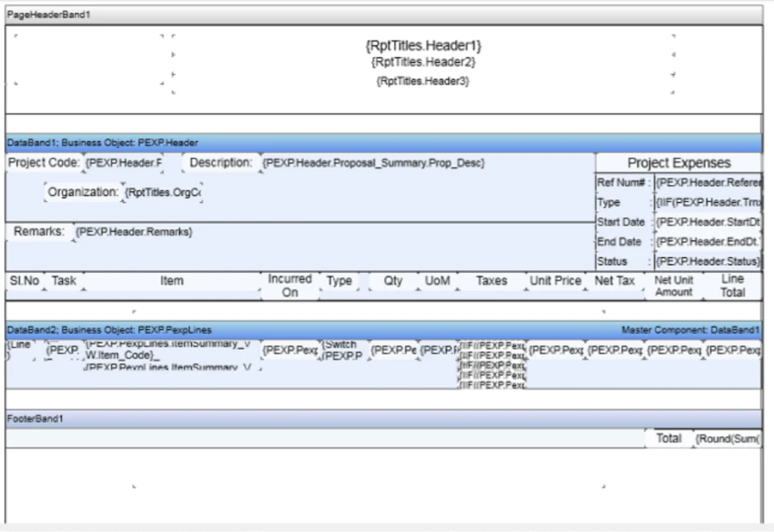Select the Net Unit Amount column header
774x532 pixels.
pos(674,285)
